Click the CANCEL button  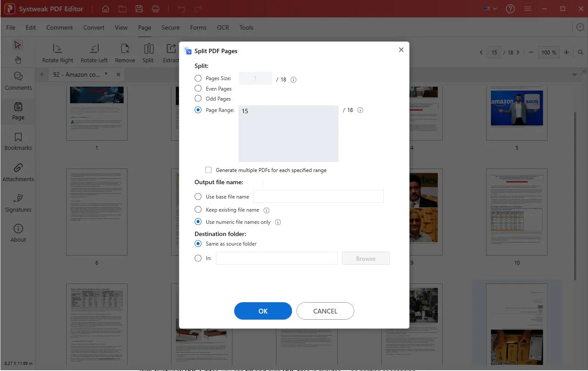coord(325,311)
